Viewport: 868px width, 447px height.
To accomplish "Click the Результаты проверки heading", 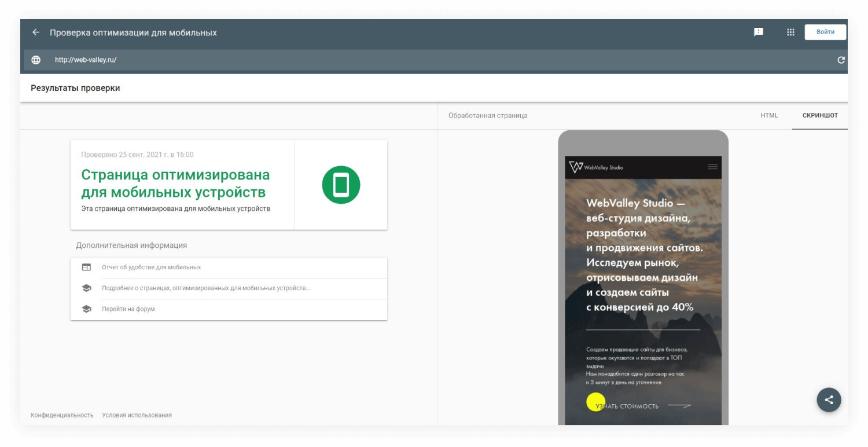I will coord(75,88).
